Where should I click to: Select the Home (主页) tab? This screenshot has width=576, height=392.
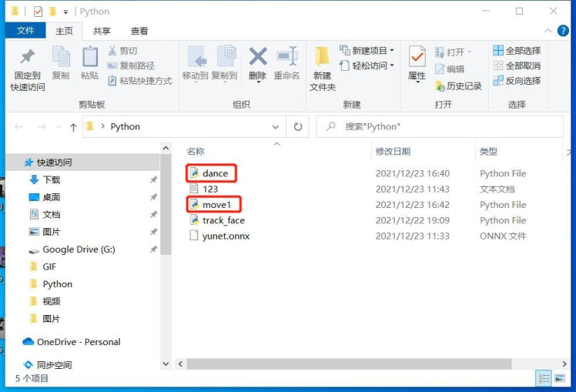pyautogui.click(x=64, y=31)
